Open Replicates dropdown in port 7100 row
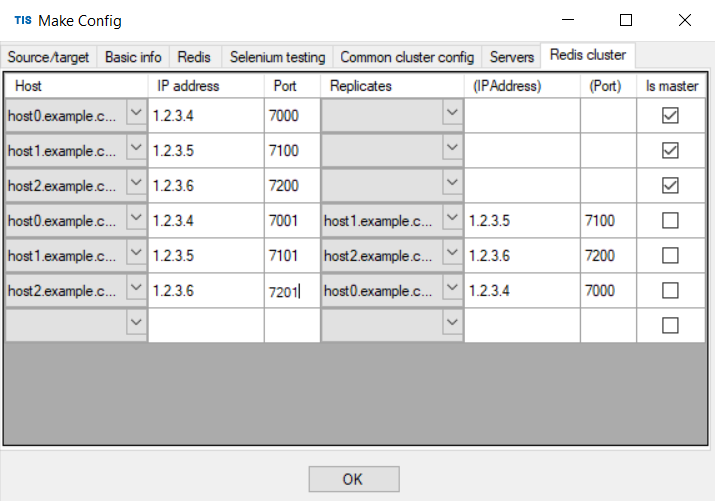 [x=452, y=147]
